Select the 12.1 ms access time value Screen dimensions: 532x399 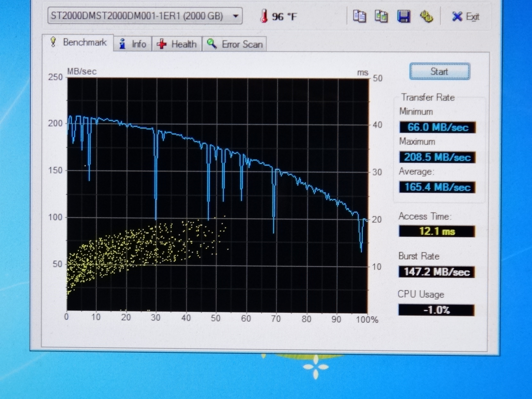[437, 231]
